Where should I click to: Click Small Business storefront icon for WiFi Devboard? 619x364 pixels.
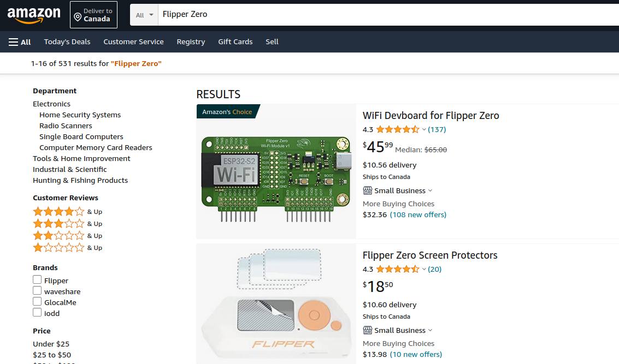368,190
